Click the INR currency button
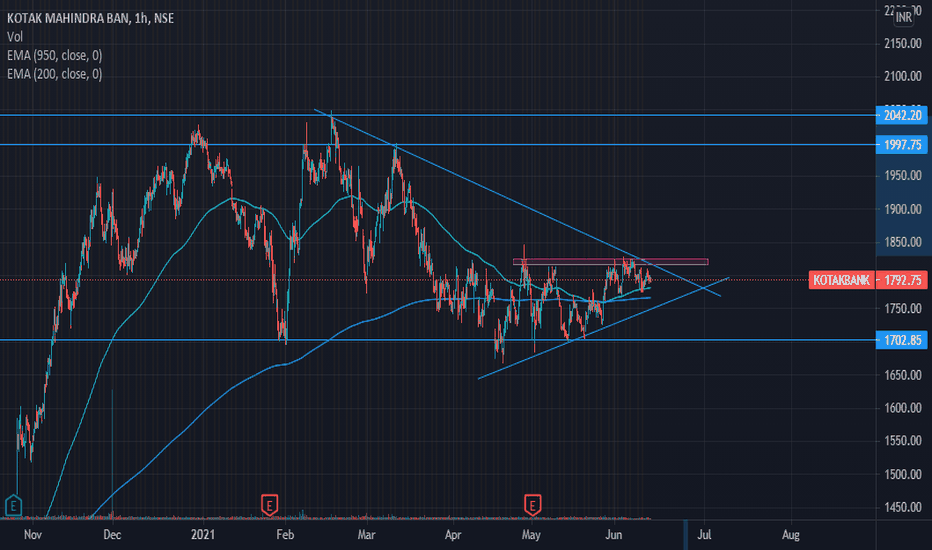Screen dimensions: 932x550 (903, 17)
